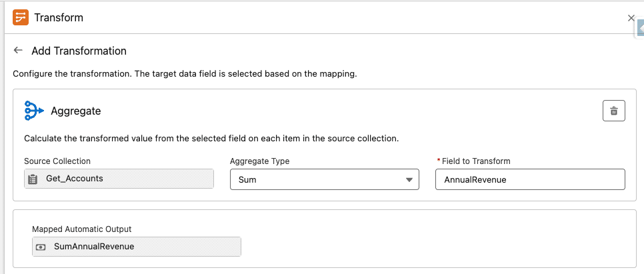The image size is (644, 274).
Task: Click the SumAnnualRevenue mapped output field
Action: click(x=136, y=247)
